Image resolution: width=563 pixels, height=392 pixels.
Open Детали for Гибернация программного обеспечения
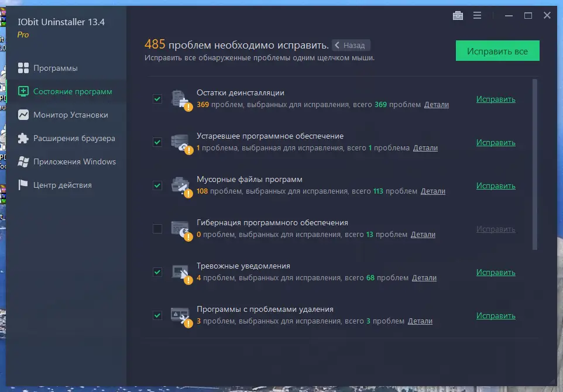423,235
